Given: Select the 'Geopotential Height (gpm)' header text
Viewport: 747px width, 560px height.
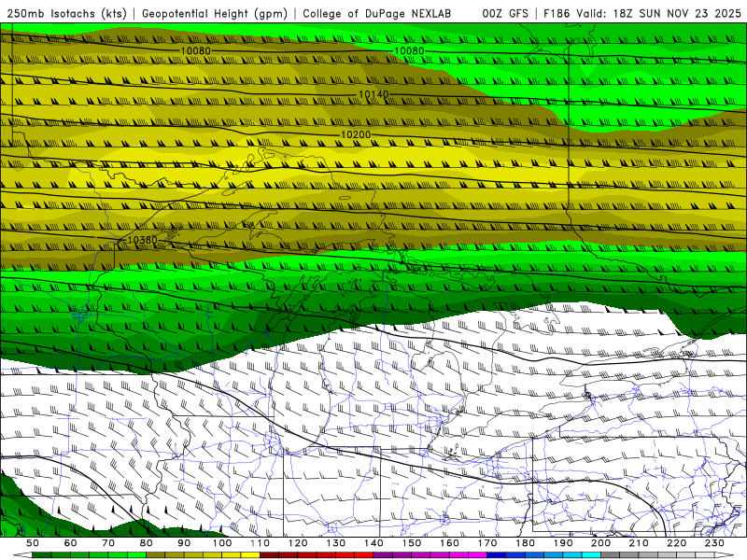Looking at the screenshot, I should tap(215, 13).
